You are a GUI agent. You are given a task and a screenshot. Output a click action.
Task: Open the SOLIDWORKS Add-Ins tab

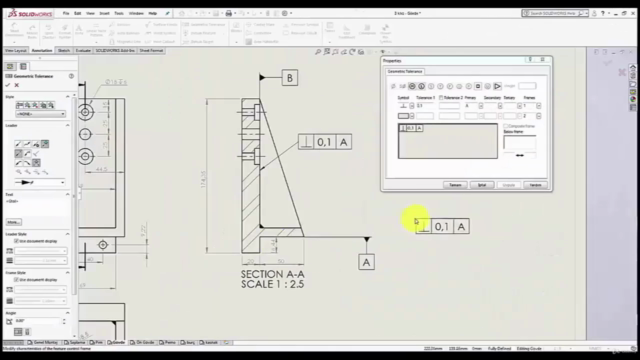pyautogui.click(x=115, y=51)
